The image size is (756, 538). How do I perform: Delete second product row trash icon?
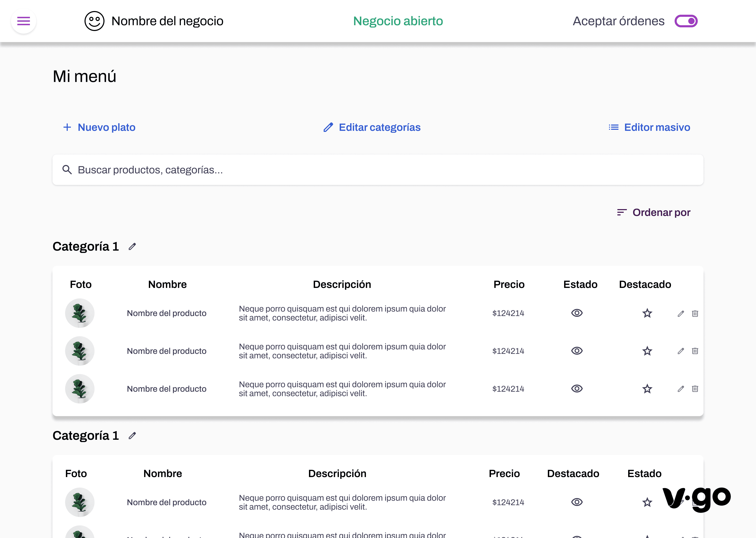click(695, 351)
